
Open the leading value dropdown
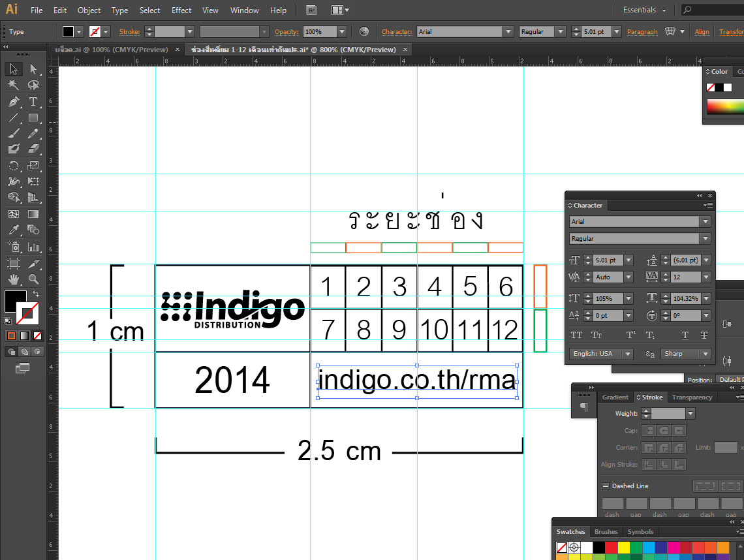pyautogui.click(x=706, y=260)
